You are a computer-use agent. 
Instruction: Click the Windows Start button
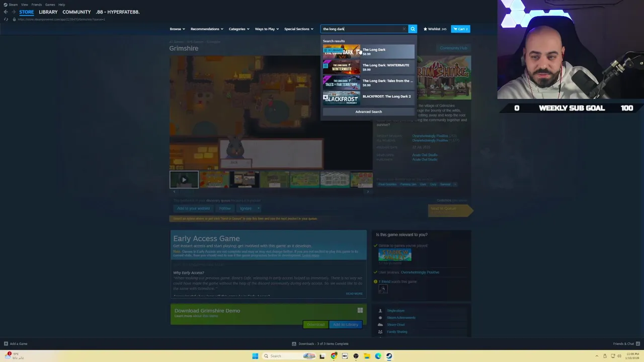point(255,356)
